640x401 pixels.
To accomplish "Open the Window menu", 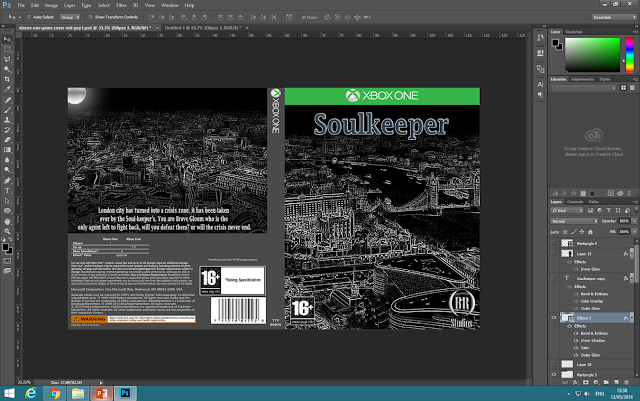I will [169, 5].
